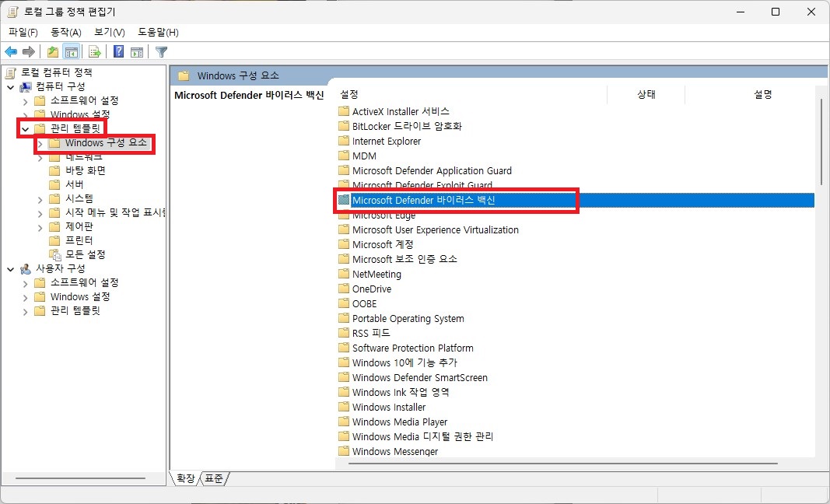Collapse the 컴퓨터 구성 tree node
Image resolution: width=830 pixels, height=504 pixels.
(x=11, y=87)
